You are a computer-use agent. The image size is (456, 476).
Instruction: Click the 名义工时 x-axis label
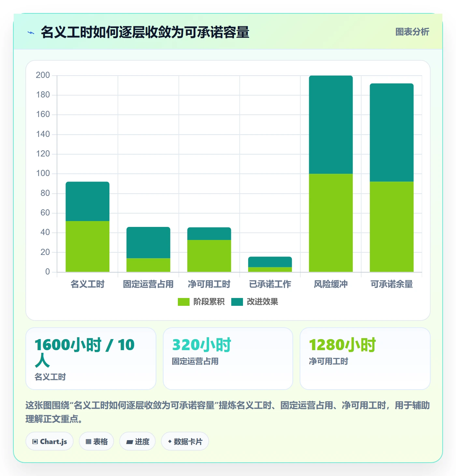(x=88, y=284)
